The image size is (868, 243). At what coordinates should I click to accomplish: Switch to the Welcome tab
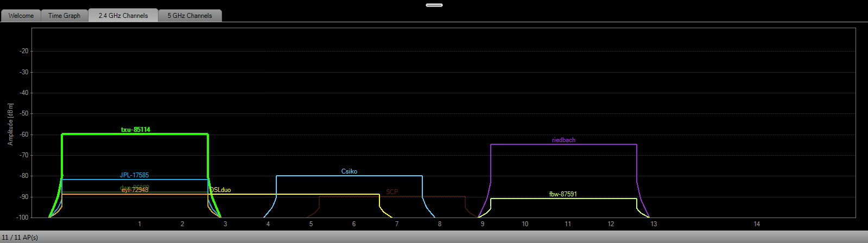21,16
